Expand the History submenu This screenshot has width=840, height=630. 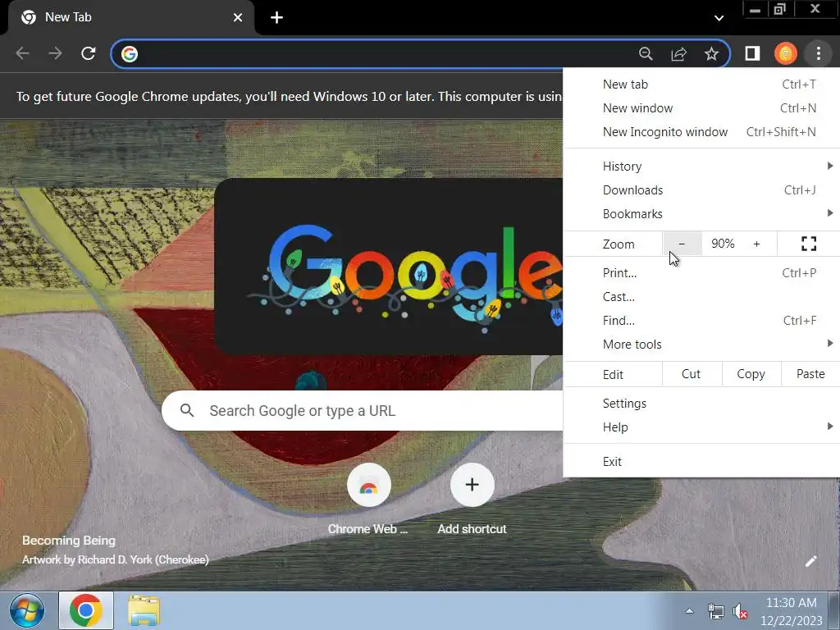pyautogui.click(x=702, y=166)
